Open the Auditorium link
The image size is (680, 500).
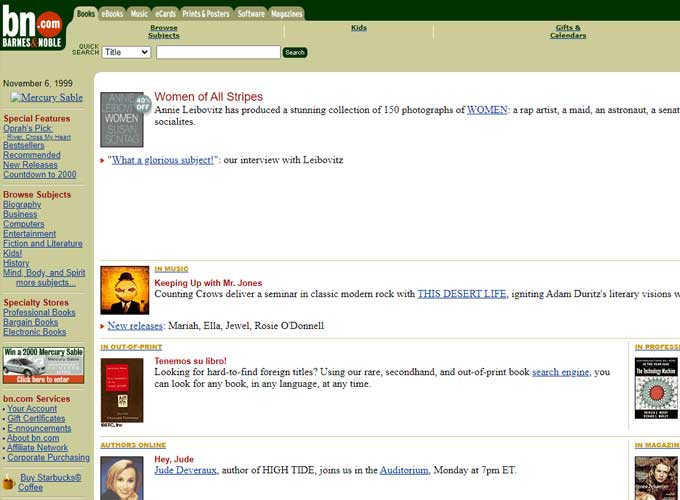coord(404,470)
